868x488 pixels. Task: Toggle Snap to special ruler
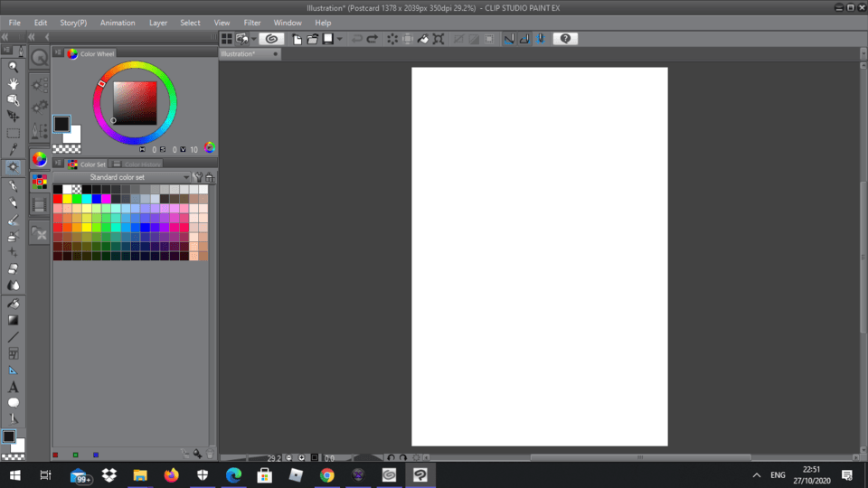click(524, 39)
